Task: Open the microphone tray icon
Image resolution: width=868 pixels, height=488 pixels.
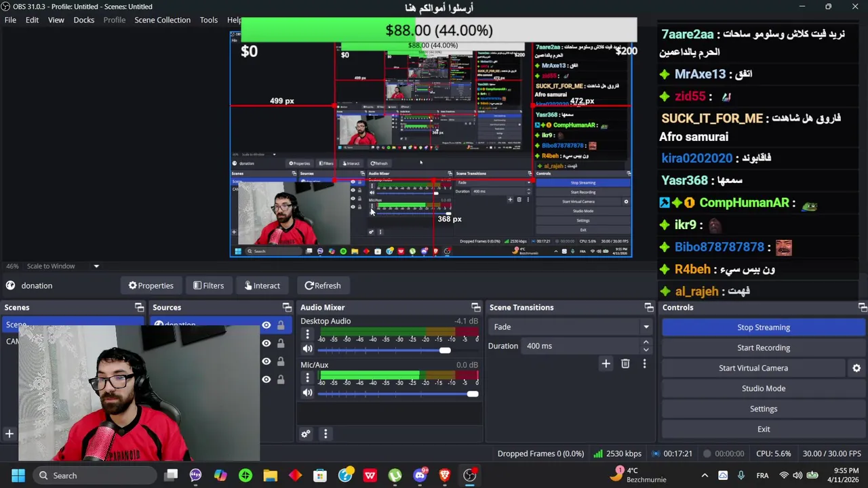Action: coord(741,475)
